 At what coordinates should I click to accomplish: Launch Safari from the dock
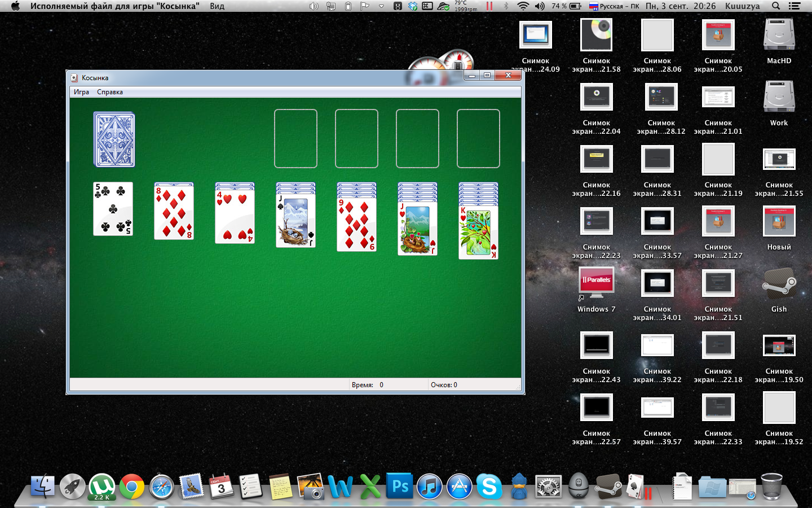point(162,487)
